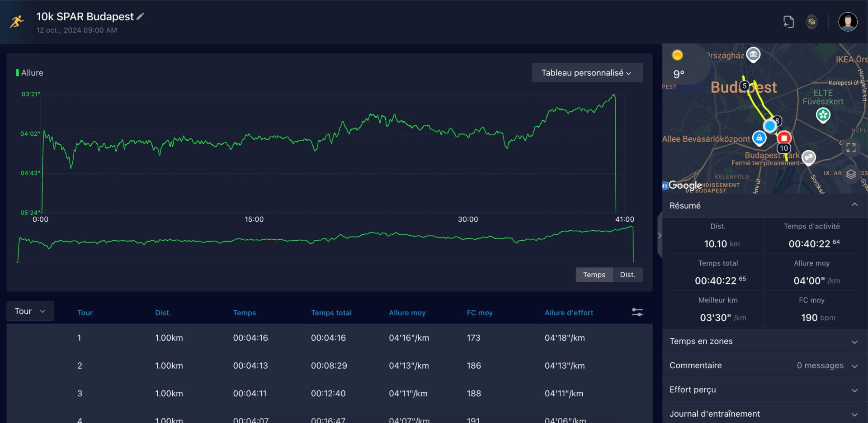Image resolution: width=868 pixels, height=423 pixels.
Task: Click the Budapest Park grey pin
Action: 809,157
